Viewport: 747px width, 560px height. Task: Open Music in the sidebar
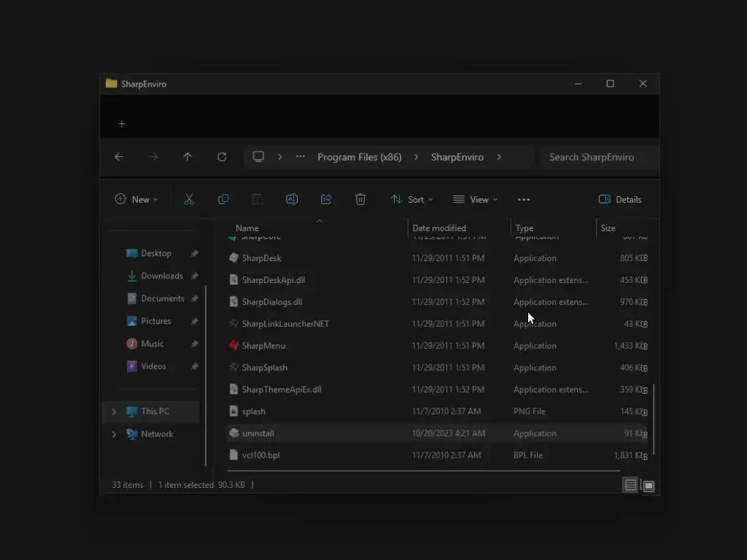(152, 344)
